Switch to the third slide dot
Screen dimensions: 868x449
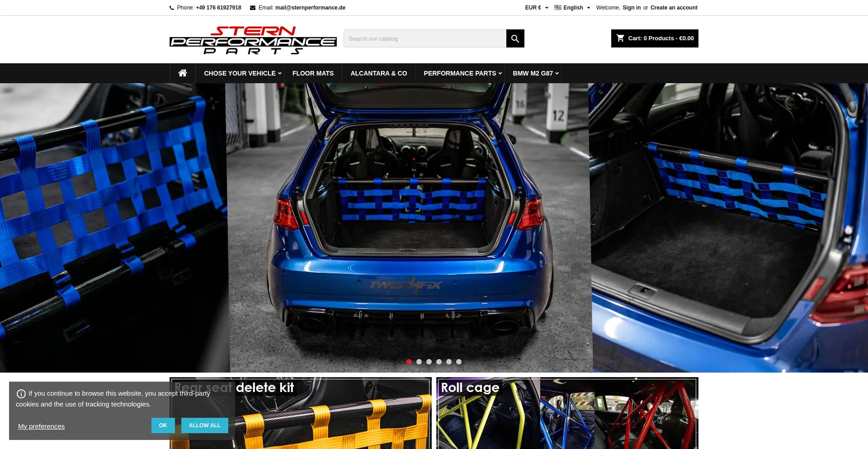tap(429, 362)
